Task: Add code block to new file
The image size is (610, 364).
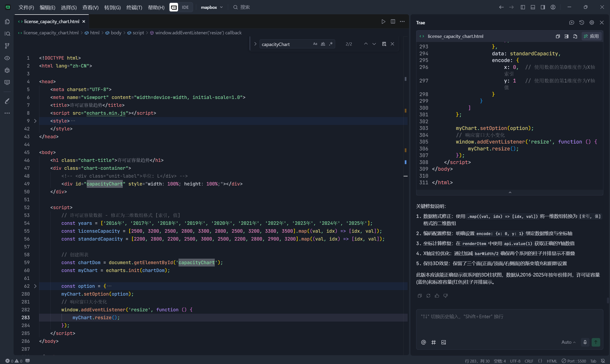Action: point(575,36)
